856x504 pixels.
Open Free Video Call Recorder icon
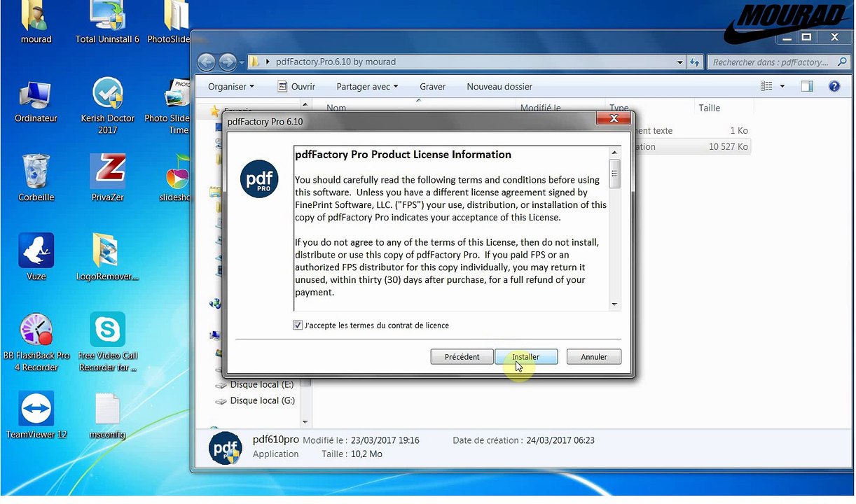107,342
